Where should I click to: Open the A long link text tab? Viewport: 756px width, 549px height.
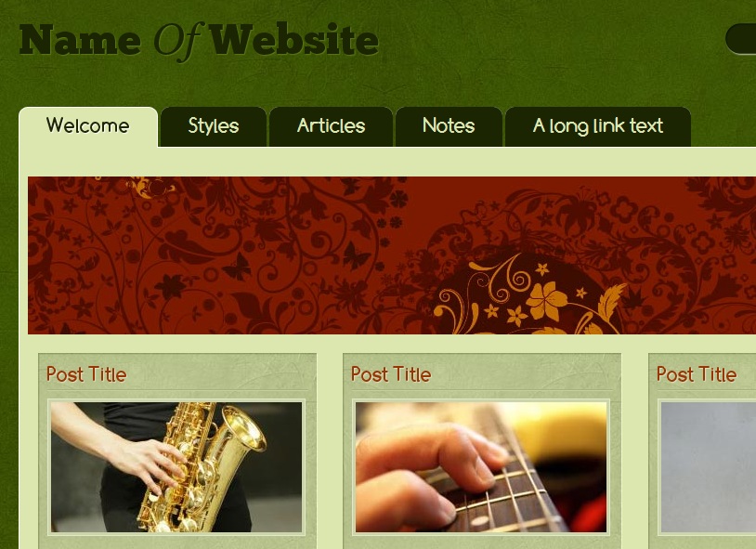(598, 126)
